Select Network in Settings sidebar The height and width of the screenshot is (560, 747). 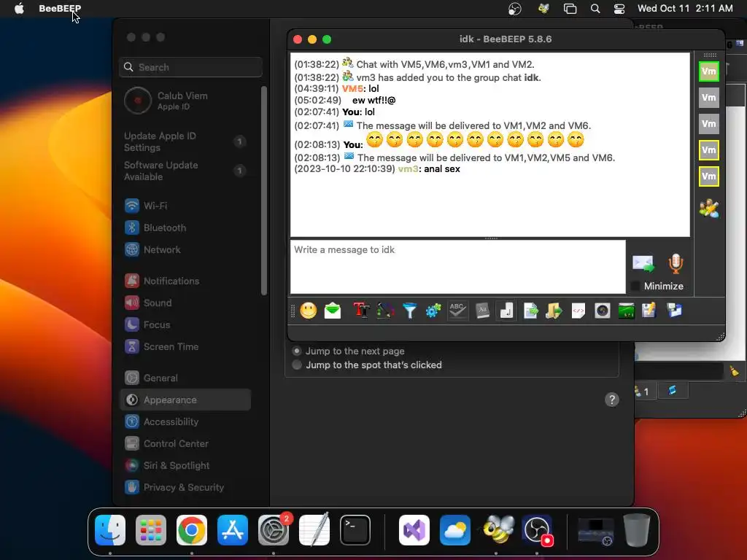tap(185, 249)
